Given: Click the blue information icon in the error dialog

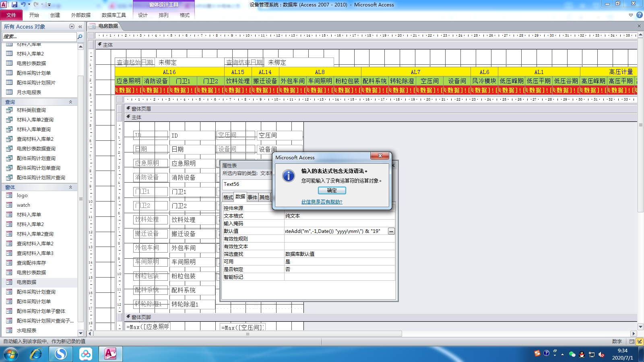Looking at the screenshot, I should [288, 176].
